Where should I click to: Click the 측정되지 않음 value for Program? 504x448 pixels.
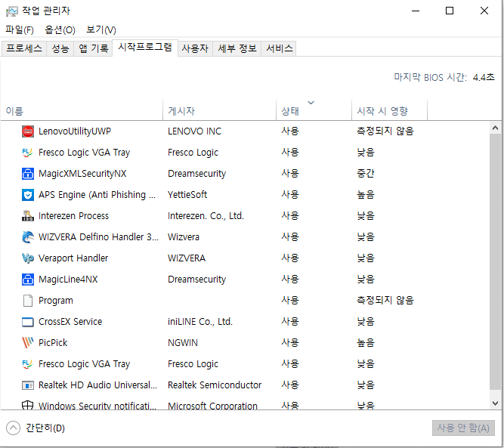(x=385, y=301)
